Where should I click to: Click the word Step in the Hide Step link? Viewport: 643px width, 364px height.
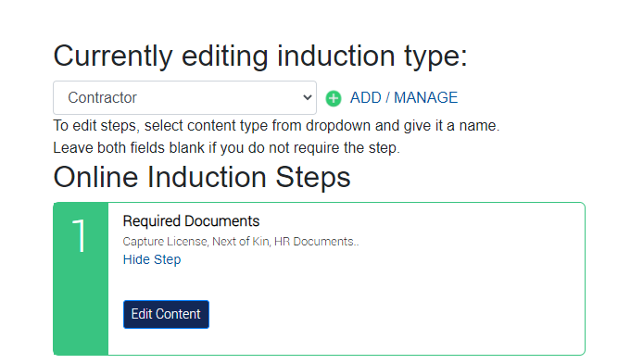tap(168, 259)
